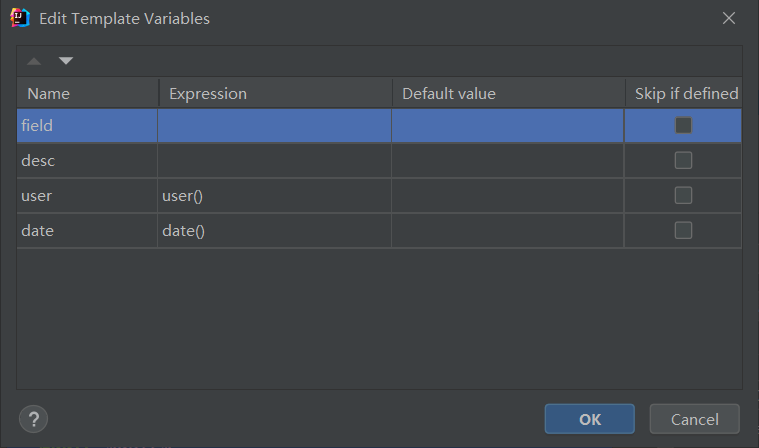Close the Edit Template Variables dialog
Image resolution: width=759 pixels, height=448 pixels.
728,18
